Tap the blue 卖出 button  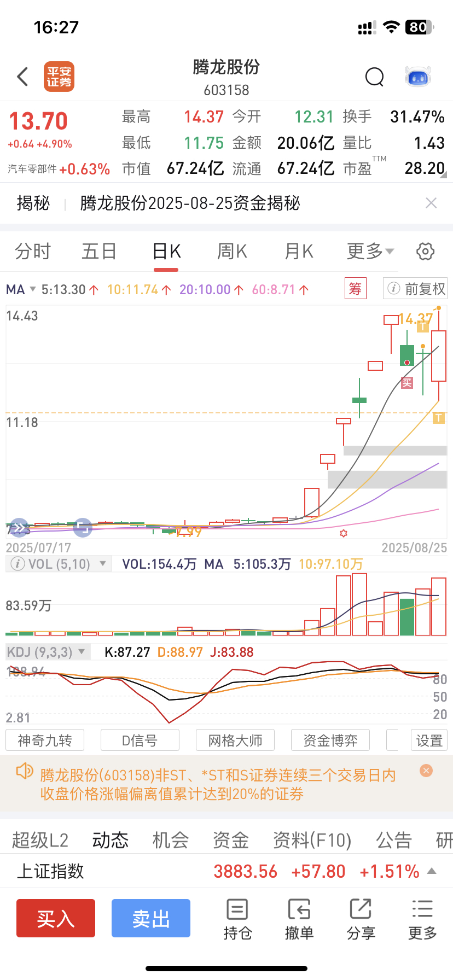151,918
